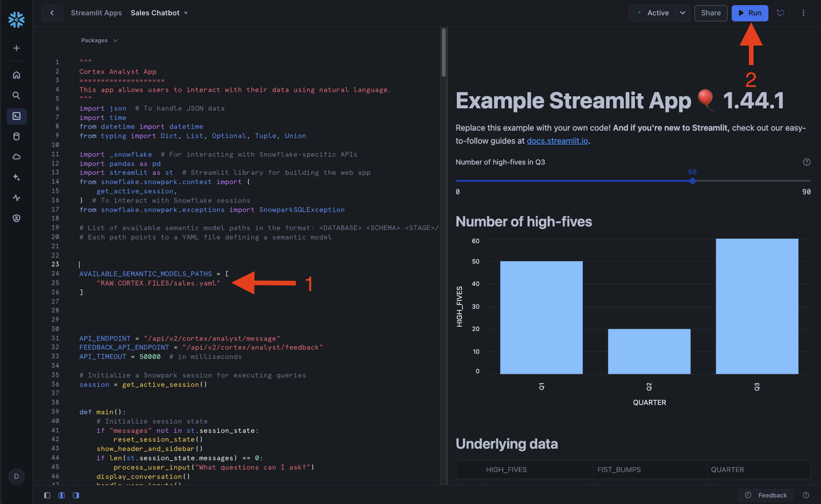The width and height of the screenshot is (821, 504).
Task: Click the session = get_active_session() line
Action: pos(143,385)
